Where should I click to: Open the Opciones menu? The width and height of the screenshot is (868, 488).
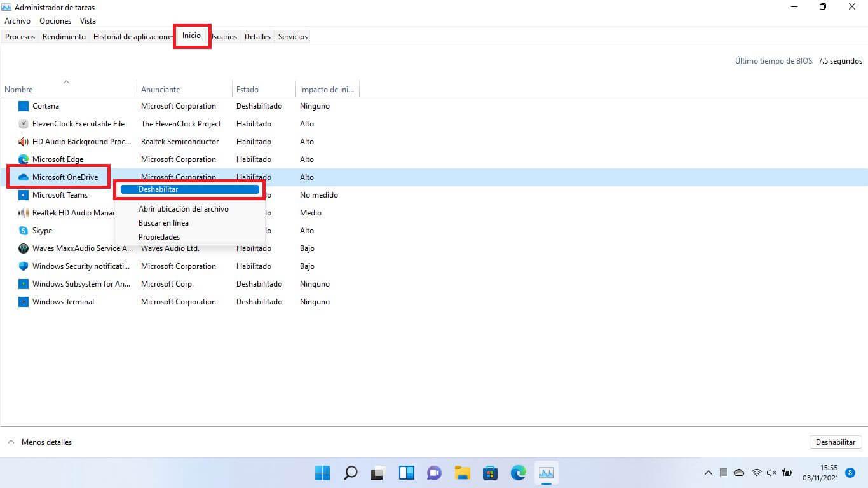[x=55, y=21]
